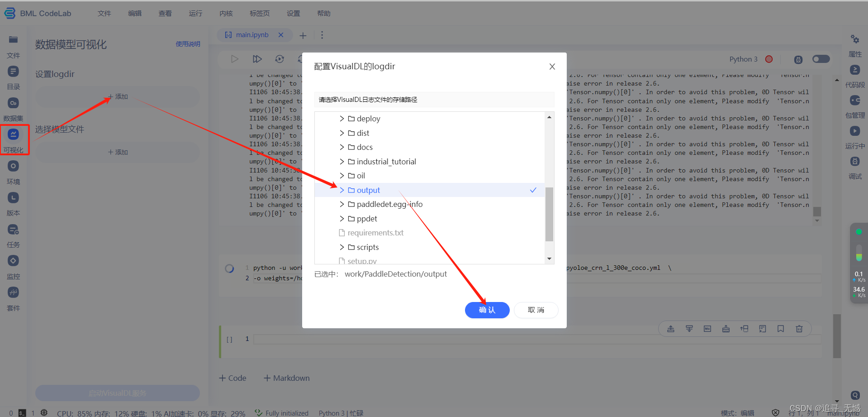Toggle the switch next to the kernel indicator
The height and width of the screenshot is (417, 868).
click(821, 59)
